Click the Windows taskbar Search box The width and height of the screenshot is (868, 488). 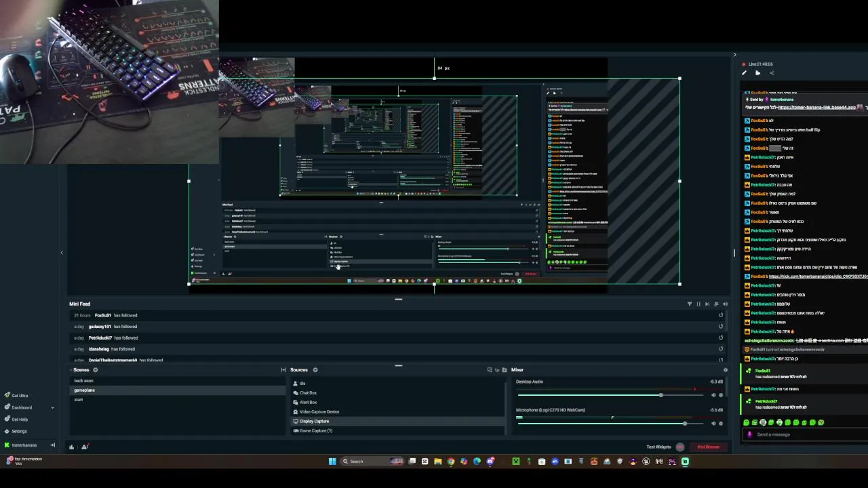point(372,462)
